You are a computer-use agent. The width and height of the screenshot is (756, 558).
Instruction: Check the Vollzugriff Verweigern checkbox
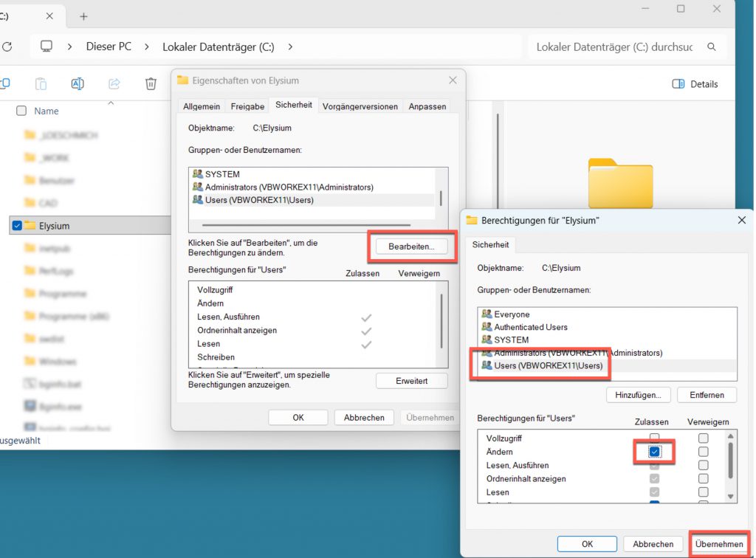click(x=703, y=438)
